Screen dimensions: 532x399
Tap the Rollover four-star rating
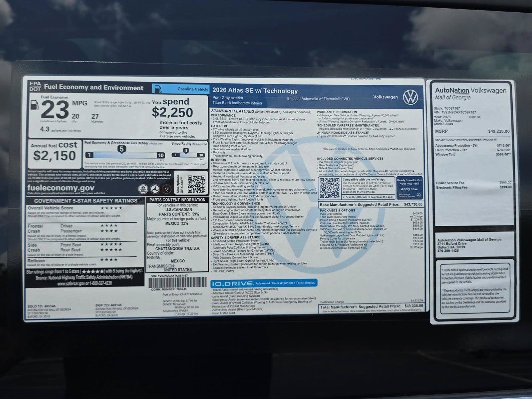pos(109,260)
